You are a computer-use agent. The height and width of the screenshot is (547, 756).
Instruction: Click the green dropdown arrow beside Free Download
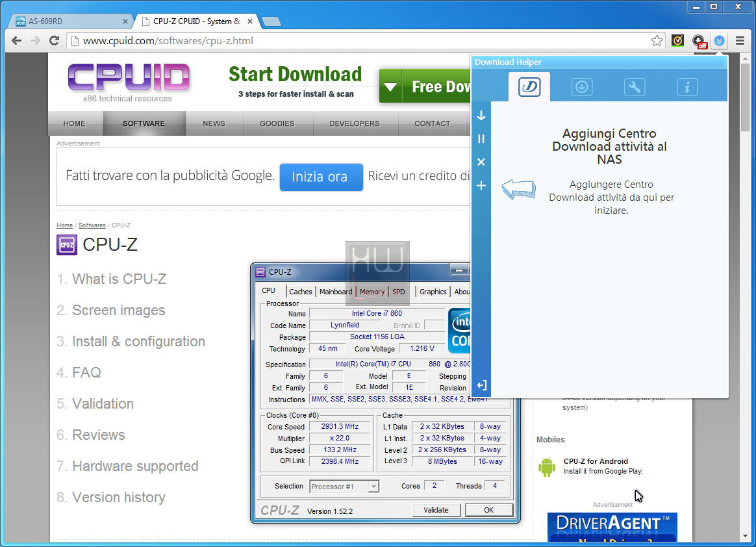click(390, 87)
